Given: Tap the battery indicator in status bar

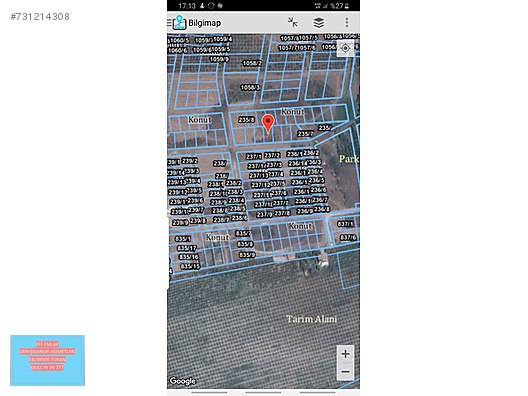Looking at the screenshot, I should (347, 6).
